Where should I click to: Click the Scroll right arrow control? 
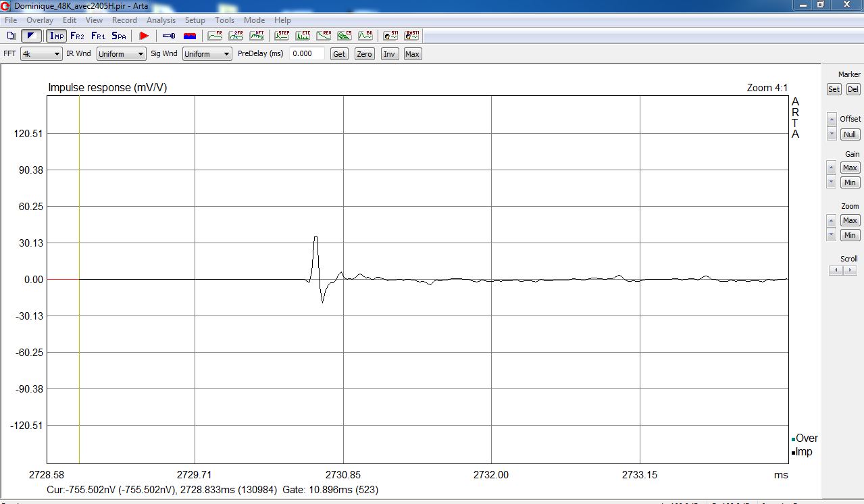coord(850,270)
